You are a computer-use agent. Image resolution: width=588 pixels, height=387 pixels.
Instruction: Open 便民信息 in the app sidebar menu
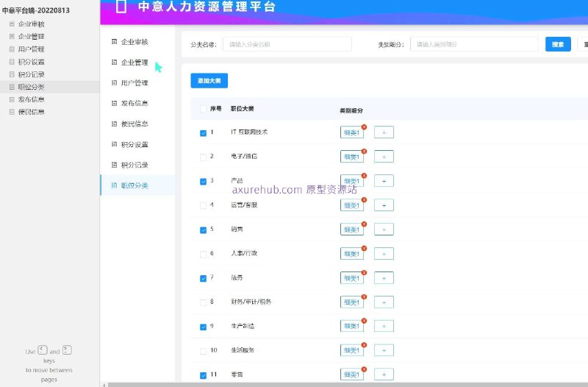[137, 124]
